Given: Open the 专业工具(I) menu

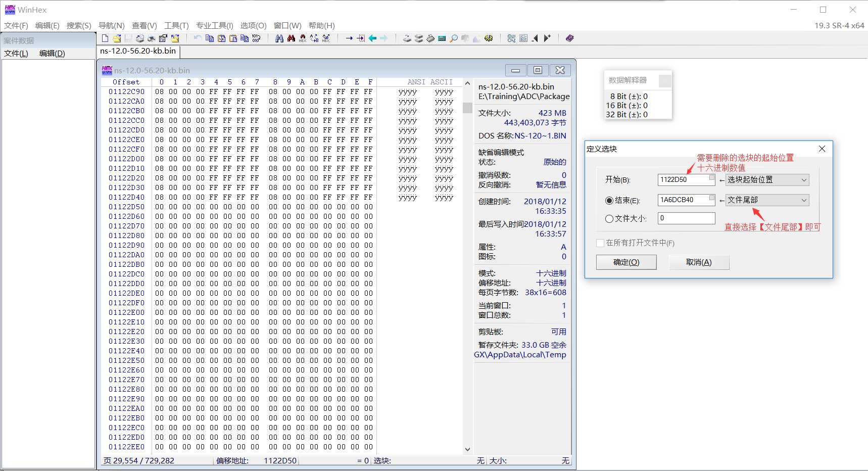Looking at the screenshot, I should [215, 26].
